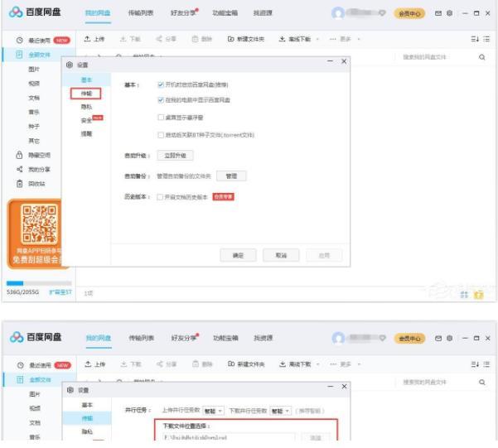
Task: Click the gift icon at upper window bottom right
Action: [479, 295]
